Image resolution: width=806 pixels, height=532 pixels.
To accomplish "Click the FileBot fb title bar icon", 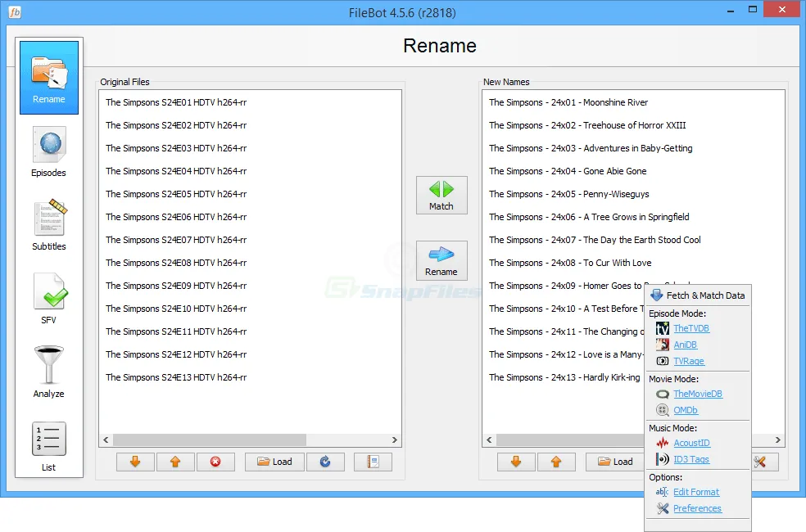I will pyautogui.click(x=15, y=11).
